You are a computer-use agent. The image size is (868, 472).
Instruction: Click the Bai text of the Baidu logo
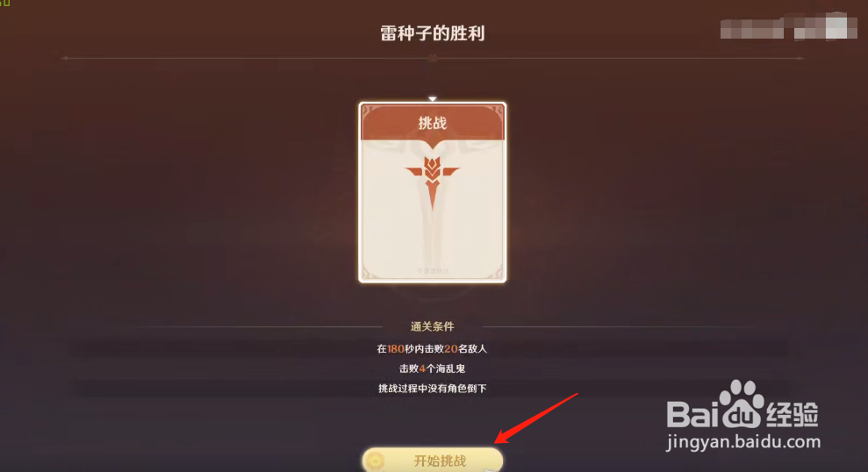pos(692,413)
